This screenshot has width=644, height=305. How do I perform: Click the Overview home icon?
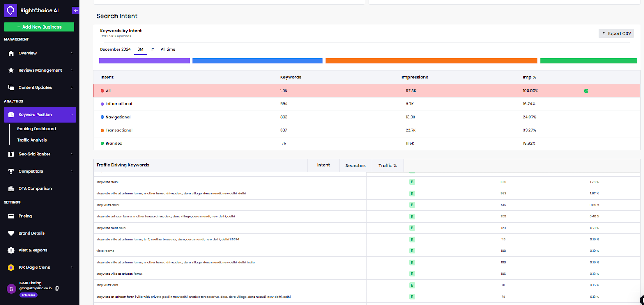(11, 53)
